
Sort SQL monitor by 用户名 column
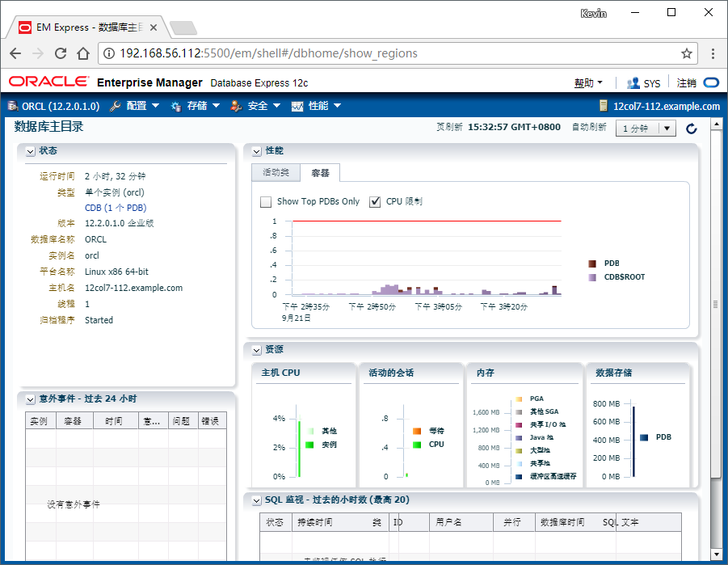(461, 522)
